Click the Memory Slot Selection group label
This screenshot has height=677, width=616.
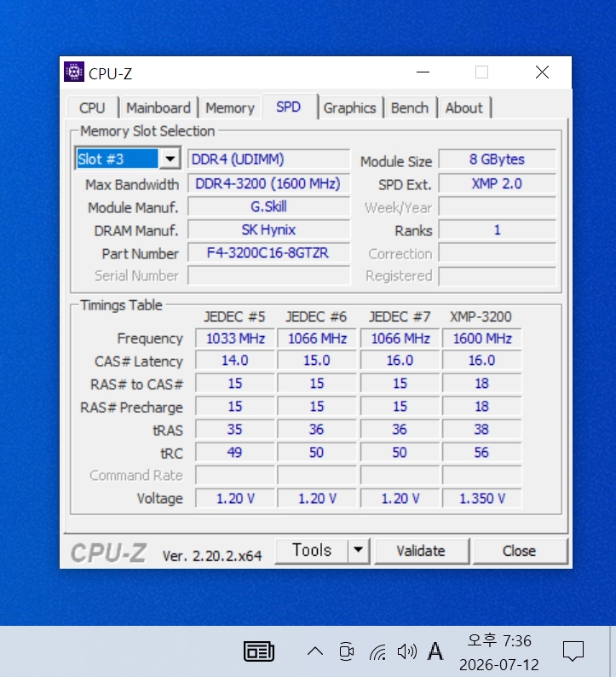pyautogui.click(x=147, y=131)
